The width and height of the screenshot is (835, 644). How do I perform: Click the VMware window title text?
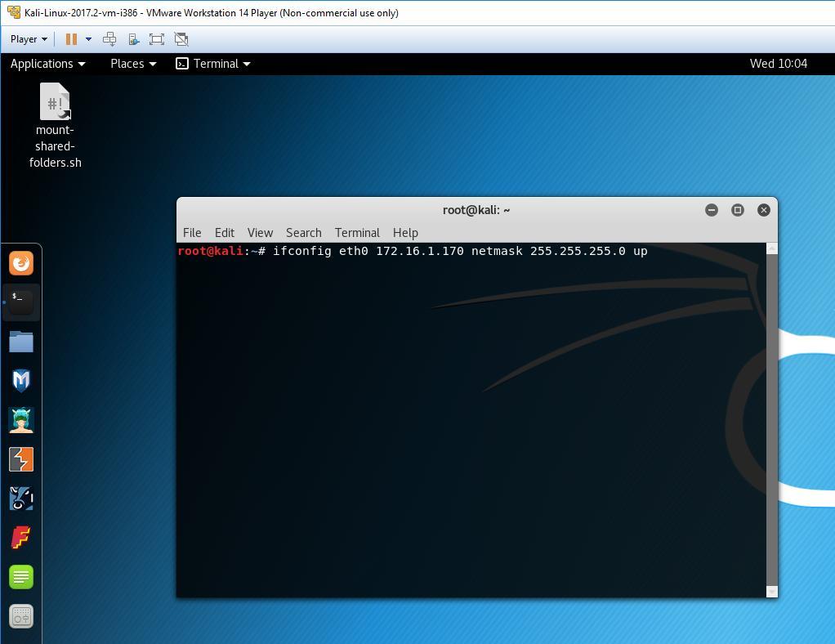212,13
